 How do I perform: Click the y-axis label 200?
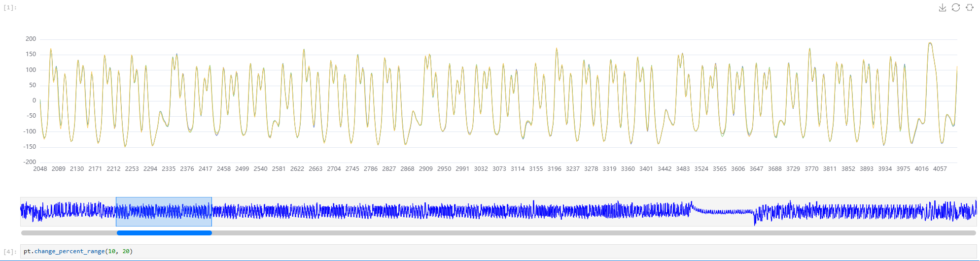31,39
